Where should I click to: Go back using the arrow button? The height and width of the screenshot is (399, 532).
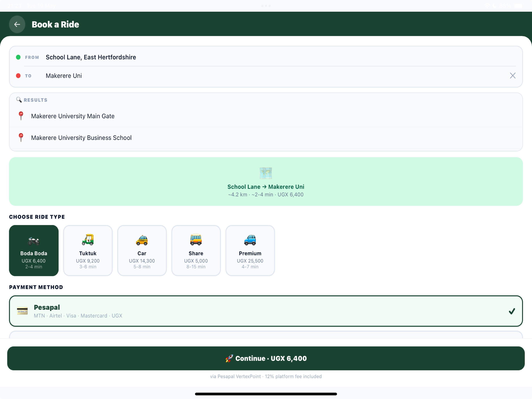(x=17, y=24)
